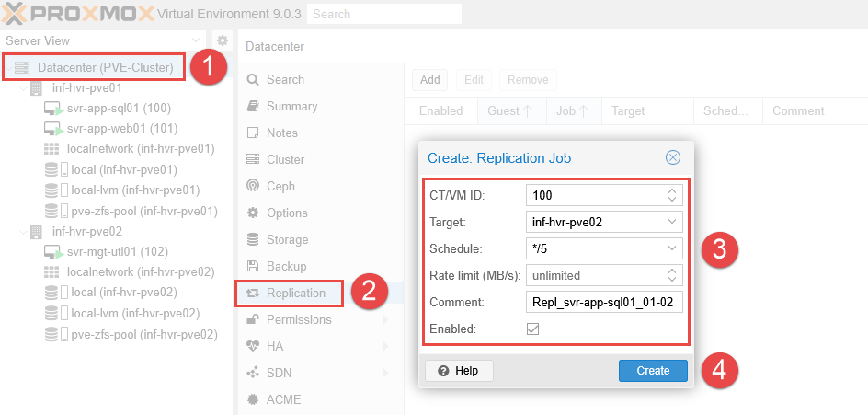The width and height of the screenshot is (868, 415).
Task: Click the gear icon beside Server View
Action: [x=222, y=40]
